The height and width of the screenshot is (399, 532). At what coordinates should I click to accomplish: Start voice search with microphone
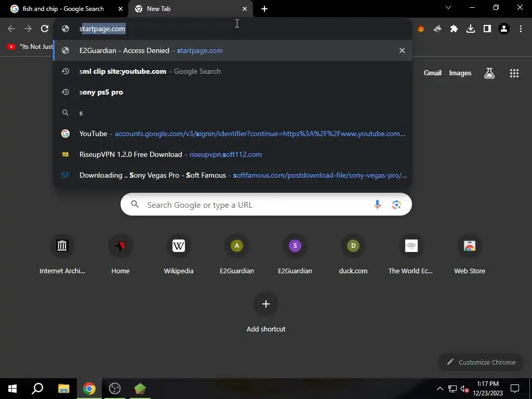click(x=377, y=205)
